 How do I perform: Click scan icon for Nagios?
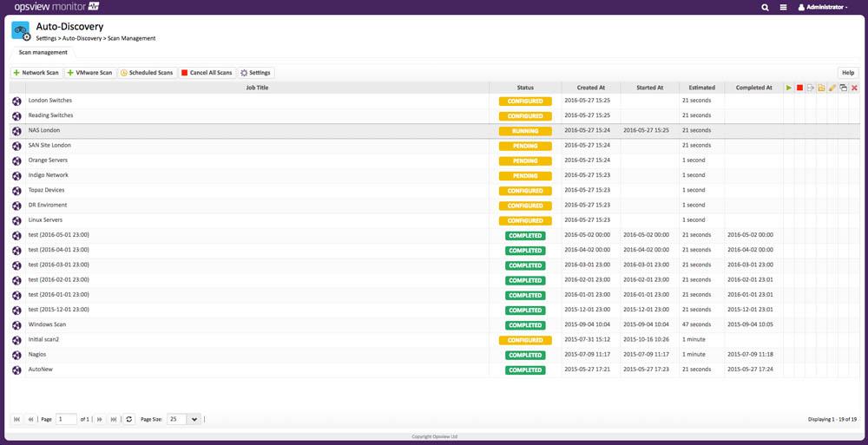pyautogui.click(x=16, y=356)
